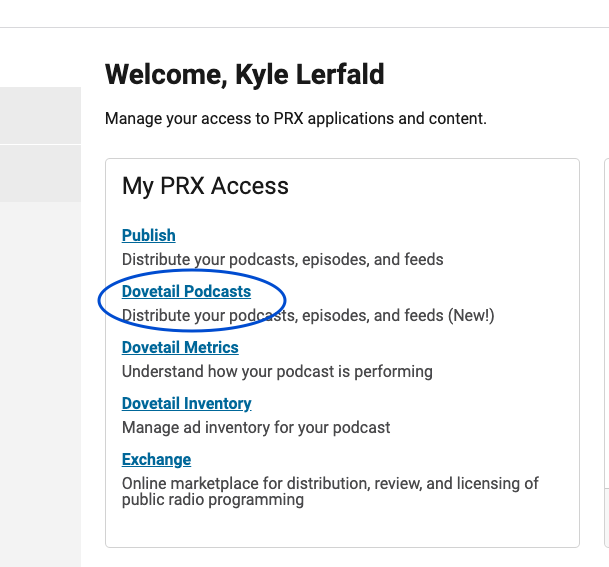The image size is (609, 567).
Task: Select the upper gray sidebar item
Action: pyautogui.click(x=40, y=115)
